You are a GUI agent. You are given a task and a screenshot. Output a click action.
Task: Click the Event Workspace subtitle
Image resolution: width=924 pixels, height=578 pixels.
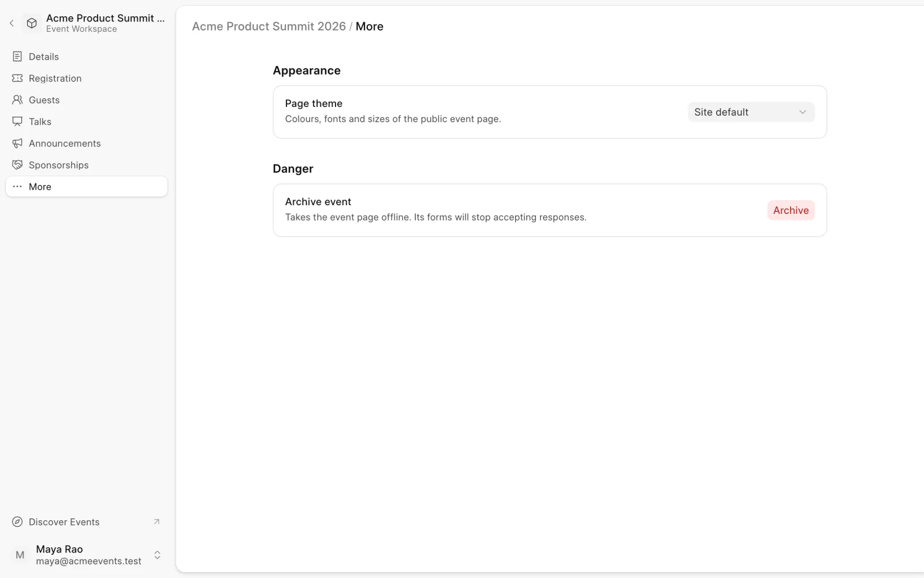tap(81, 29)
